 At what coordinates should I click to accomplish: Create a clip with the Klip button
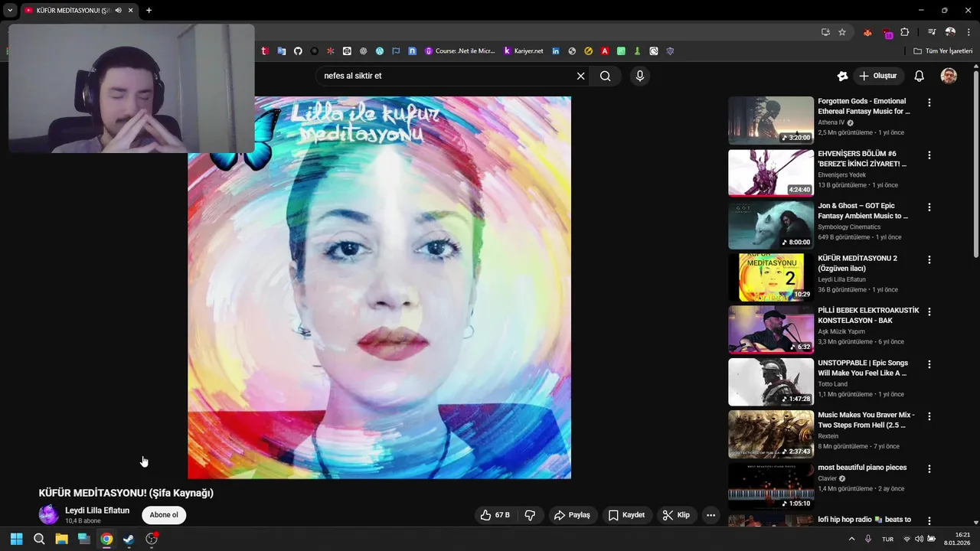click(x=676, y=515)
